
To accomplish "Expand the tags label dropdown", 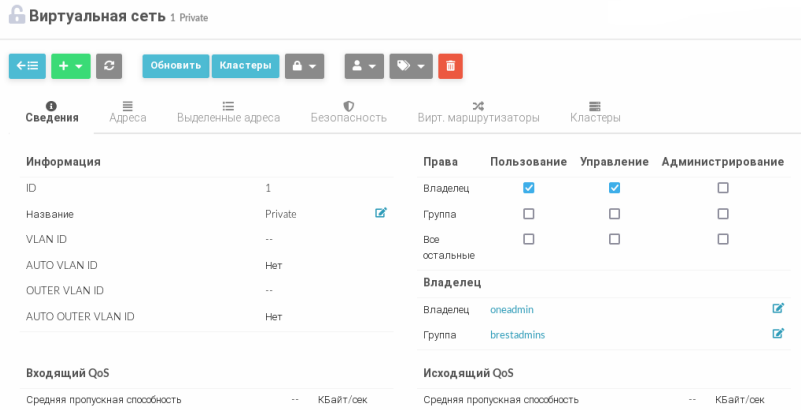I will (x=410, y=66).
